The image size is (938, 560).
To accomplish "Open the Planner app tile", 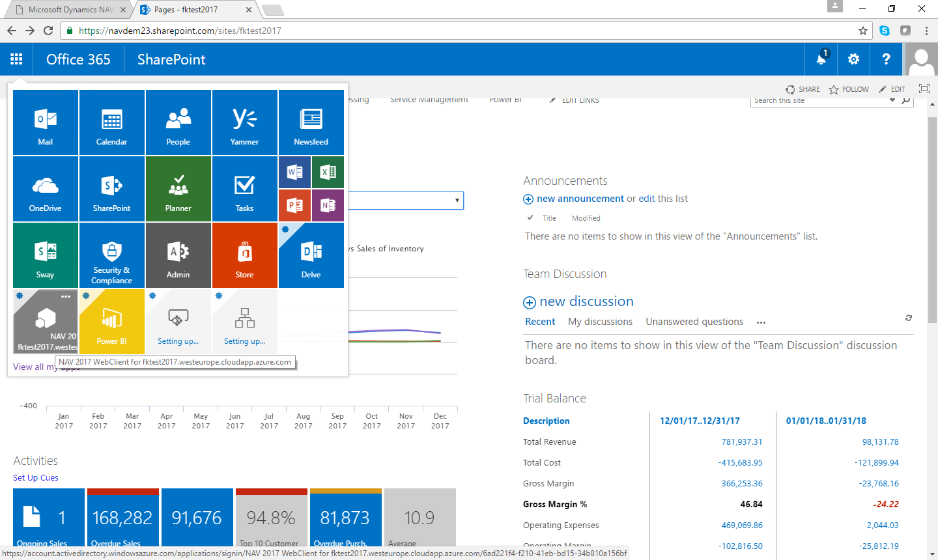I will pos(178,189).
